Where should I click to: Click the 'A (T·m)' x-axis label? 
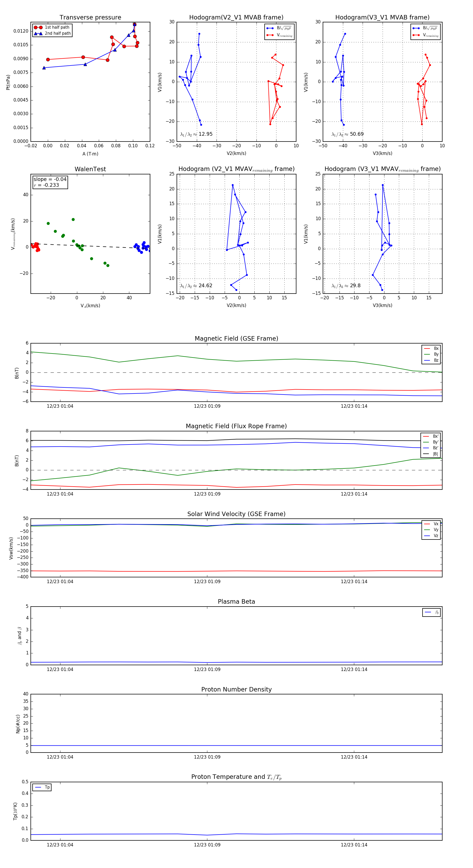click(x=90, y=154)
